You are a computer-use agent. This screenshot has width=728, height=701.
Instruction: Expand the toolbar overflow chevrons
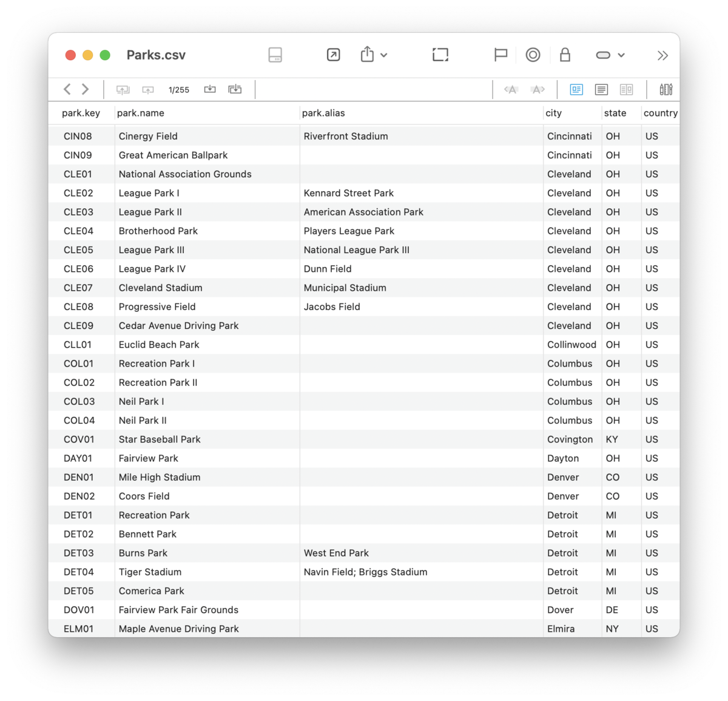coord(662,56)
